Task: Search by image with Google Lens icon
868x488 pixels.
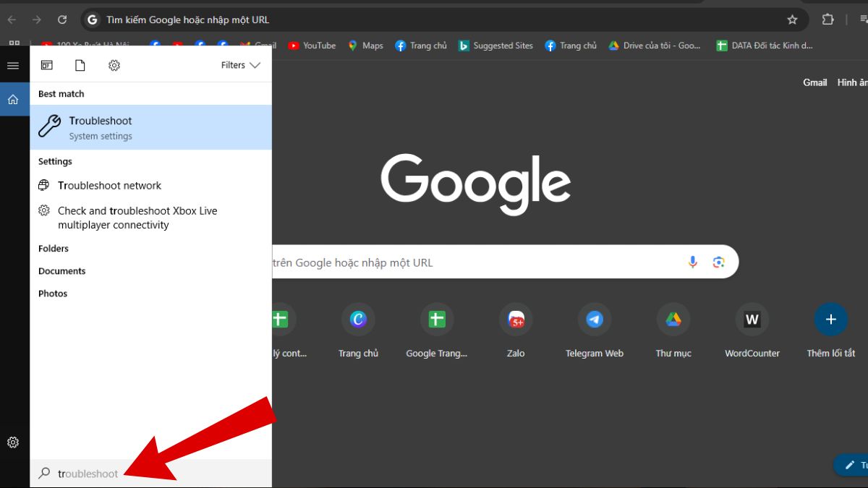Action: tap(718, 262)
